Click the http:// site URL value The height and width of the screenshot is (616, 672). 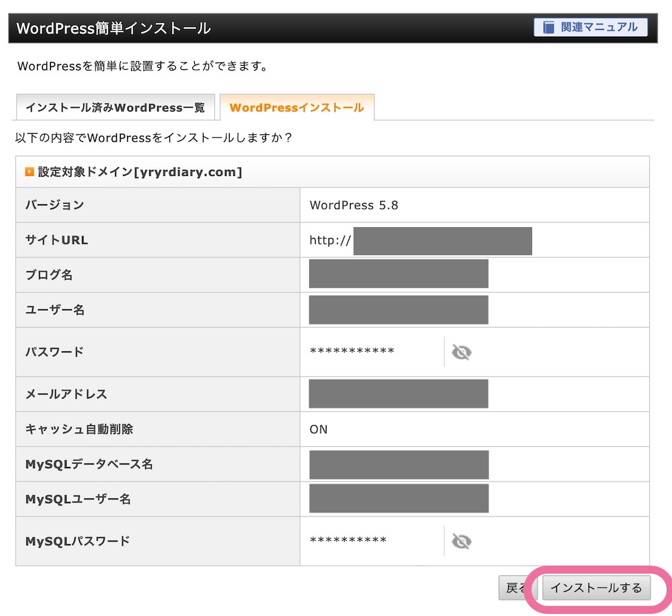click(329, 240)
